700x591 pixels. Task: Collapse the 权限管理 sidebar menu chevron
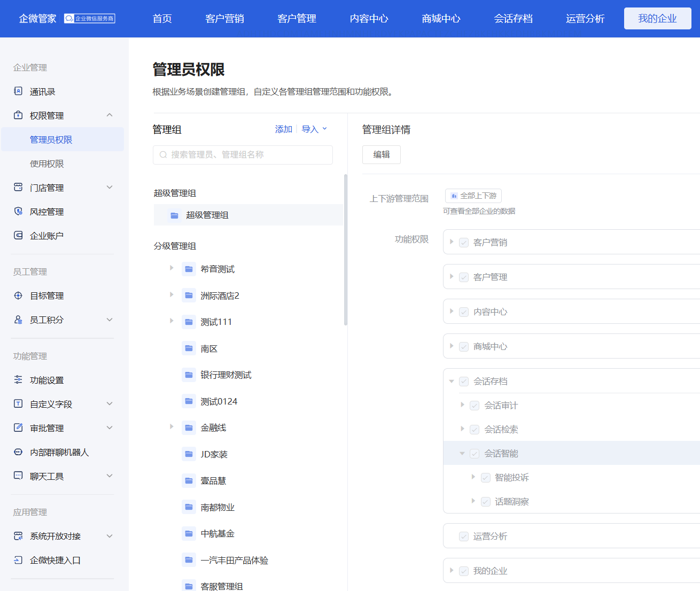coord(110,115)
